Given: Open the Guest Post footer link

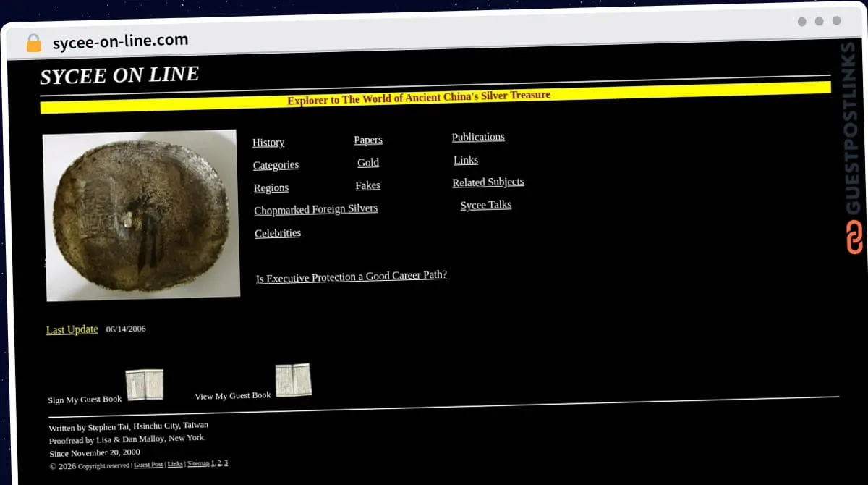Looking at the screenshot, I should (x=148, y=465).
